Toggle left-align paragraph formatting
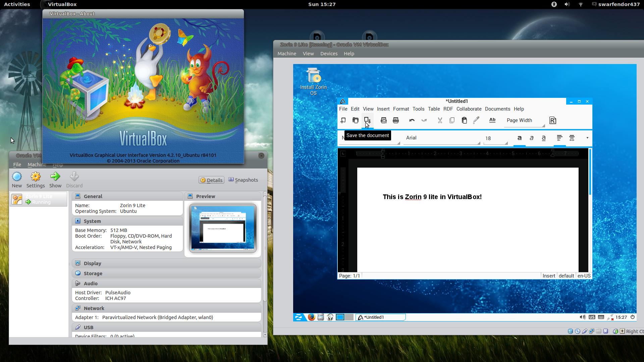The height and width of the screenshot is (362, 644). pyautogui.click(x=559, y=138)
